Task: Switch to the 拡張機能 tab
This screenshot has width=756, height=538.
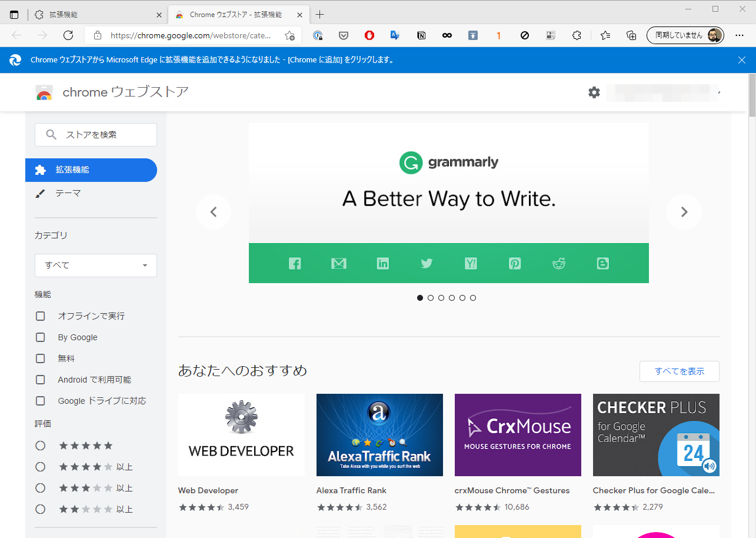Action: point(98,15)
